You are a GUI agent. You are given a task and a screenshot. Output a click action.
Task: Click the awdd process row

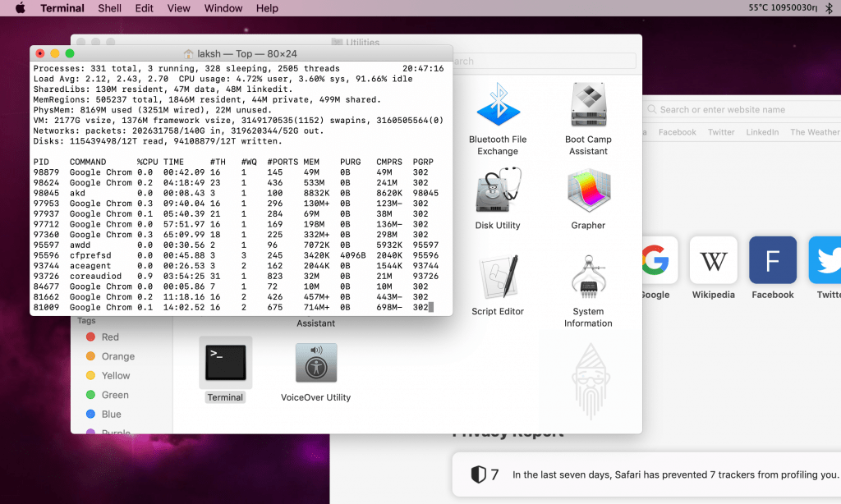(x=236, y=245)
